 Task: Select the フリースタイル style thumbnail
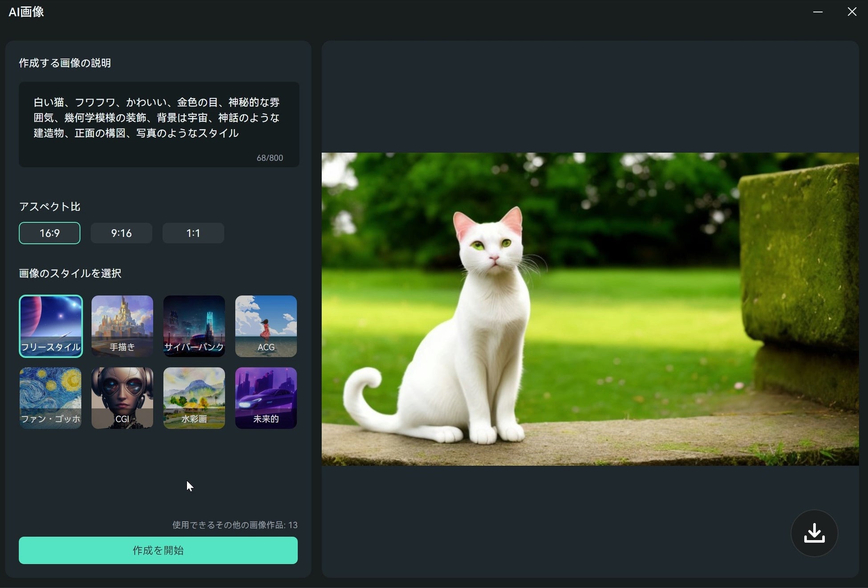(51, 326)
